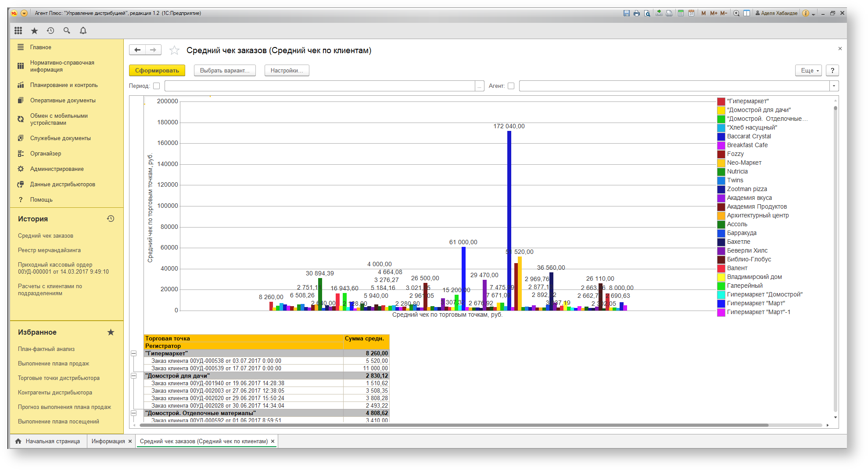Image resolution: width=868 pixels, height=470 pixels.
Task: Enable the Период checkbox
Action: point(156,86)
